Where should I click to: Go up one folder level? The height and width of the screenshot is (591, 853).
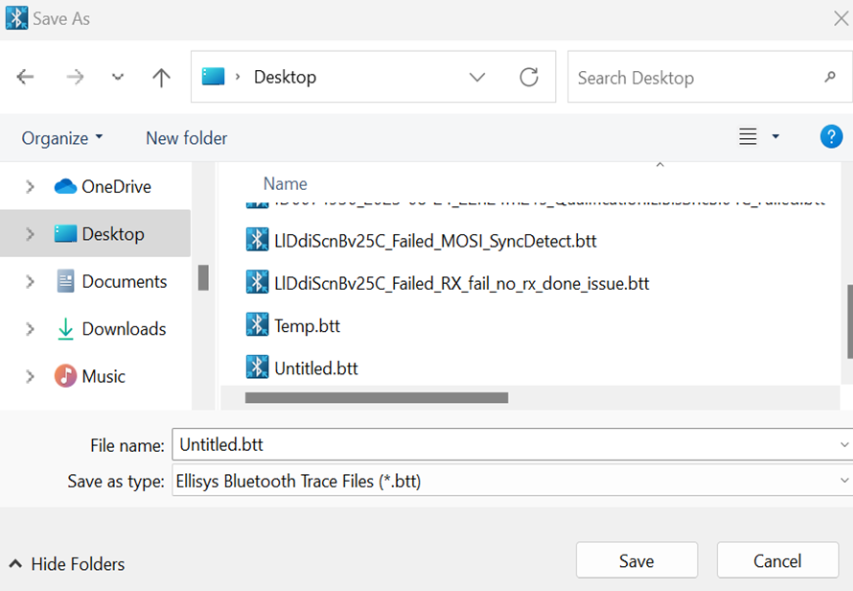(x=161, y=78)
